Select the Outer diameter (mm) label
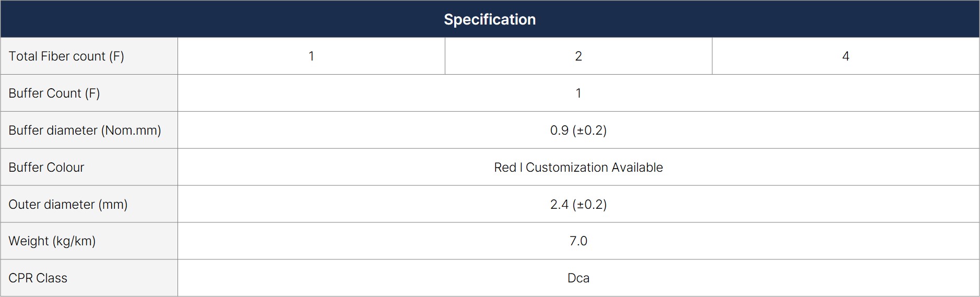The width and height of the screenshot is (980, 297). click(68, 205)
